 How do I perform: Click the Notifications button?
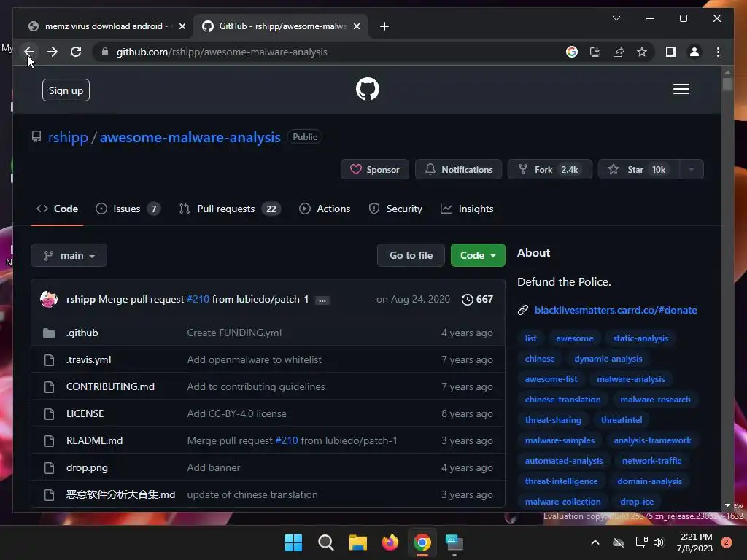pos(458,169)
